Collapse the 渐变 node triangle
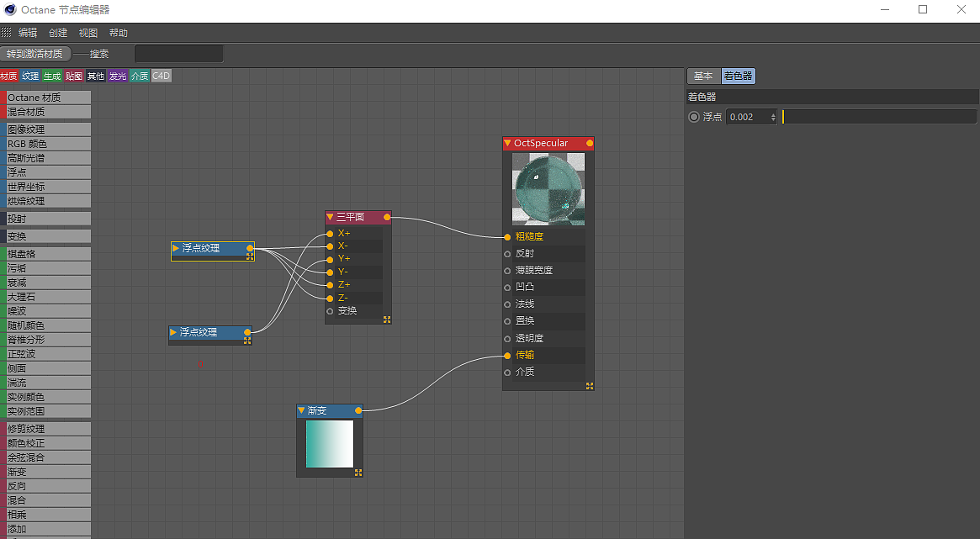The image size is (980, 539). point(301,410)
